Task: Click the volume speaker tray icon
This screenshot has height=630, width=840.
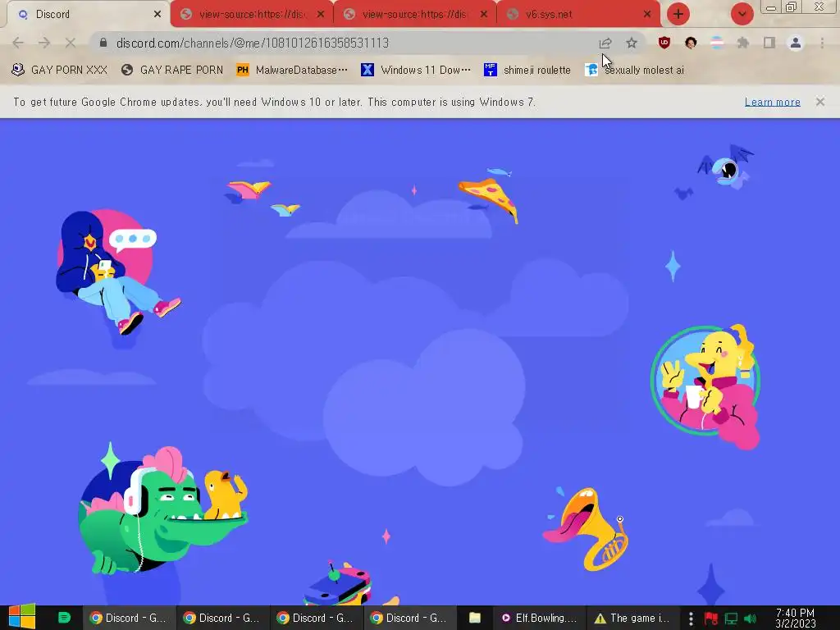Action: [751, 619]
